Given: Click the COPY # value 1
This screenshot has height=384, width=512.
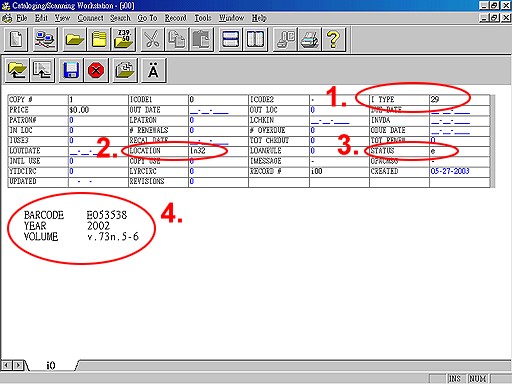Looking at the screenshot, I should (71, 99).
